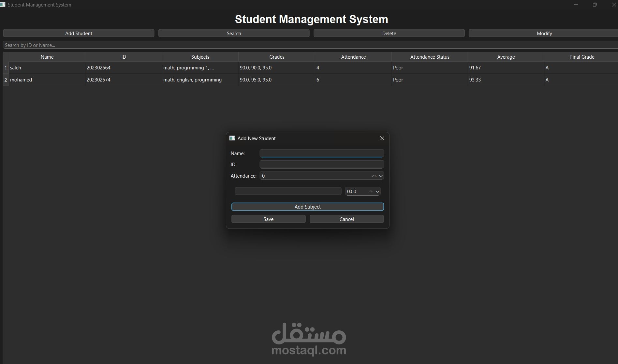
Task: Save the new student
Action: pyautogui.click(x=268, y=219)
